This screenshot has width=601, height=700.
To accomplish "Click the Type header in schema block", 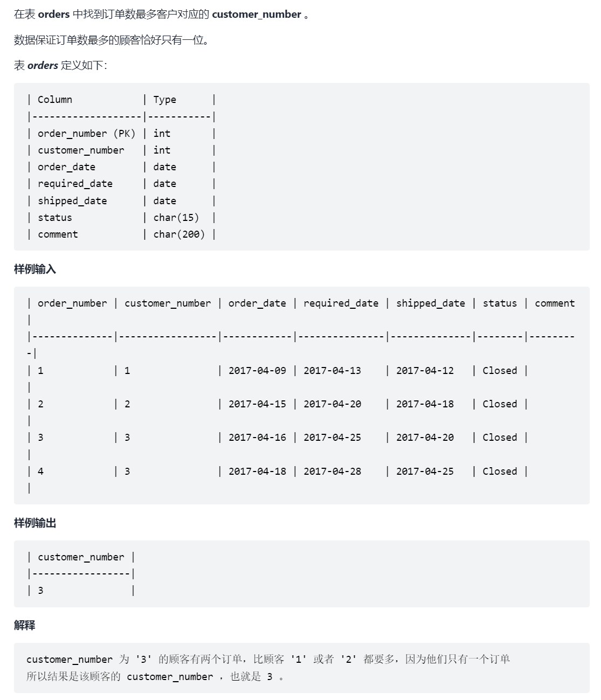I will pos(164,100).
